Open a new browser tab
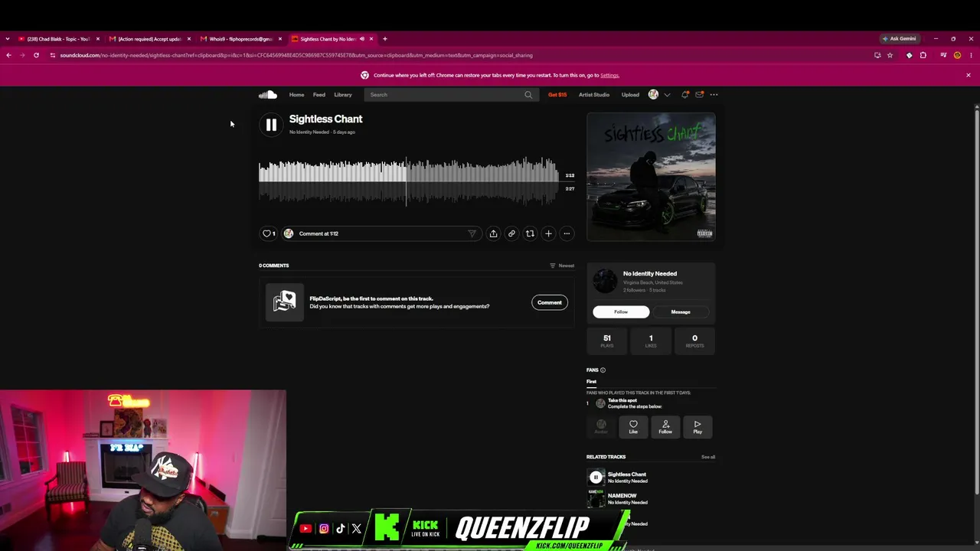The image size is (980, 551). [x=385, y=39]
